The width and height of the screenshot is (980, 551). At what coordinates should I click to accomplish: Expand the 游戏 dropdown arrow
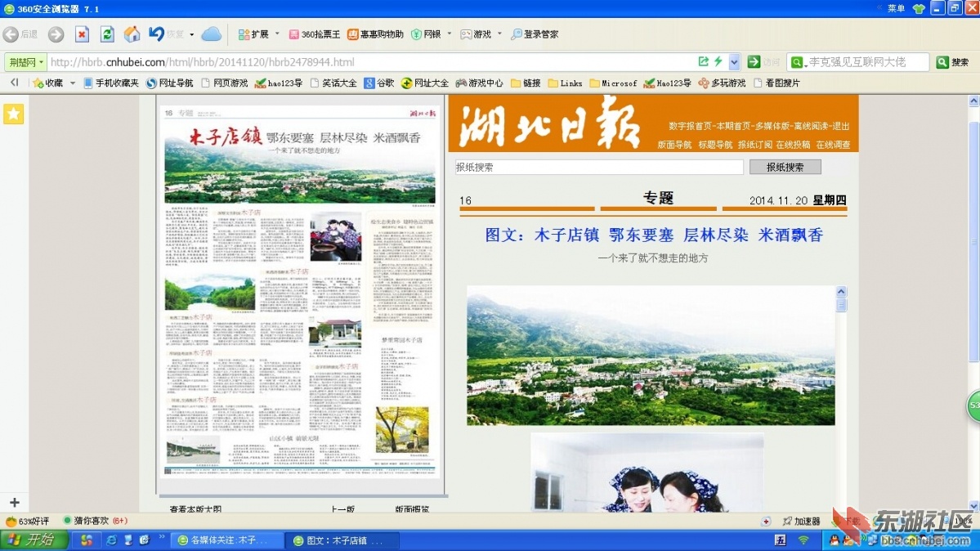[499, 34]
